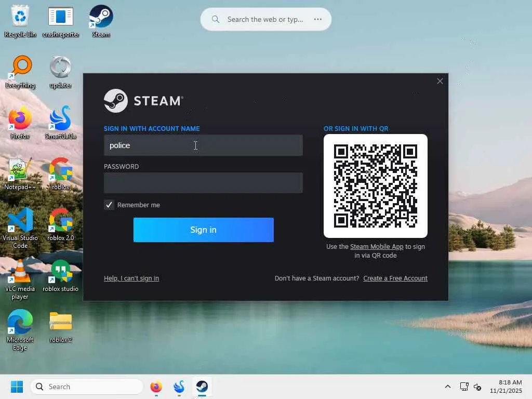Viewport: 532px width, 399px height.
Task: Select the VLC media player desktop icon
Action: (x=20, y=279)
